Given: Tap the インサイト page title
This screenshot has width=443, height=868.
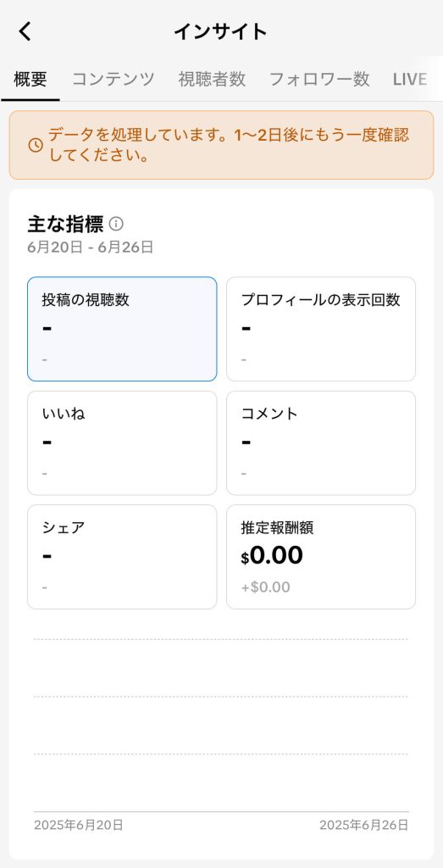Looking at the screenshot, I should [221, 31].
